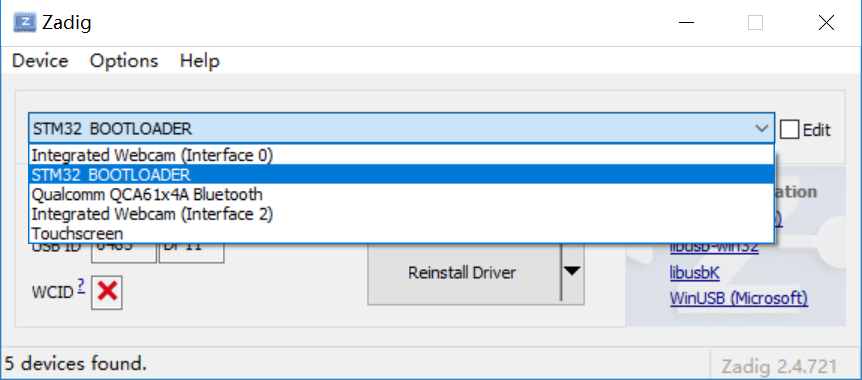Open the libusbK link
Screen dimensions: 862x380
[x=694, y=273]
